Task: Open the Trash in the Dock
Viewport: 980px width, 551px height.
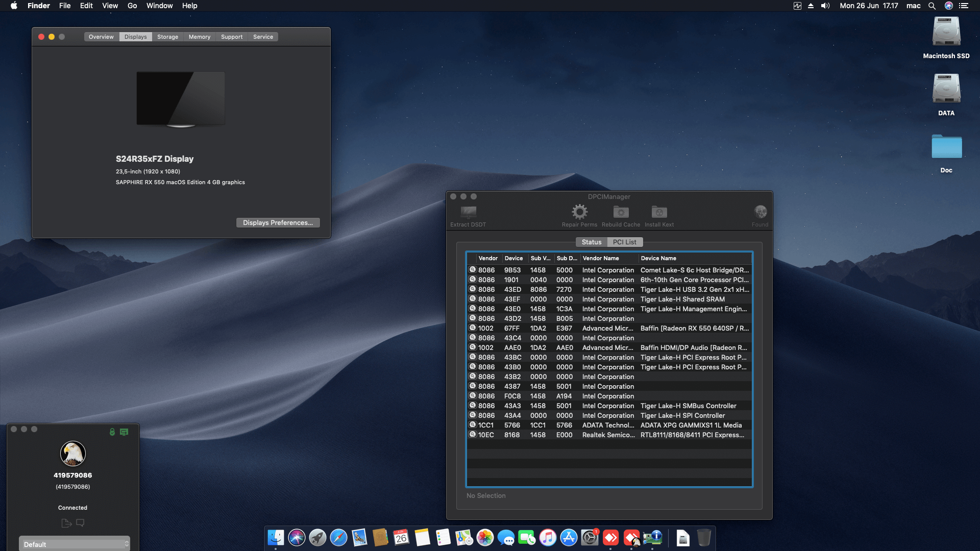Action: [x=704, y=538]
